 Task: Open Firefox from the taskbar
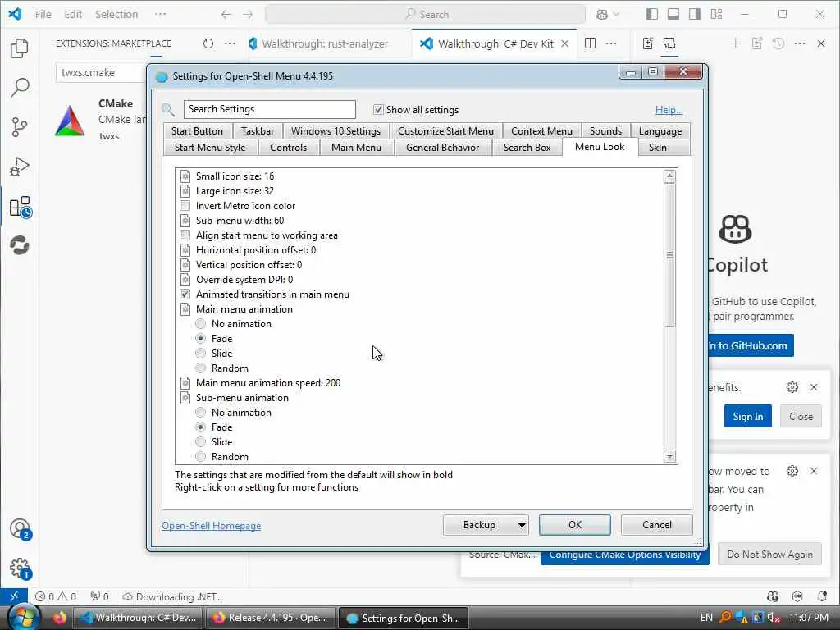tap(59, 618)
